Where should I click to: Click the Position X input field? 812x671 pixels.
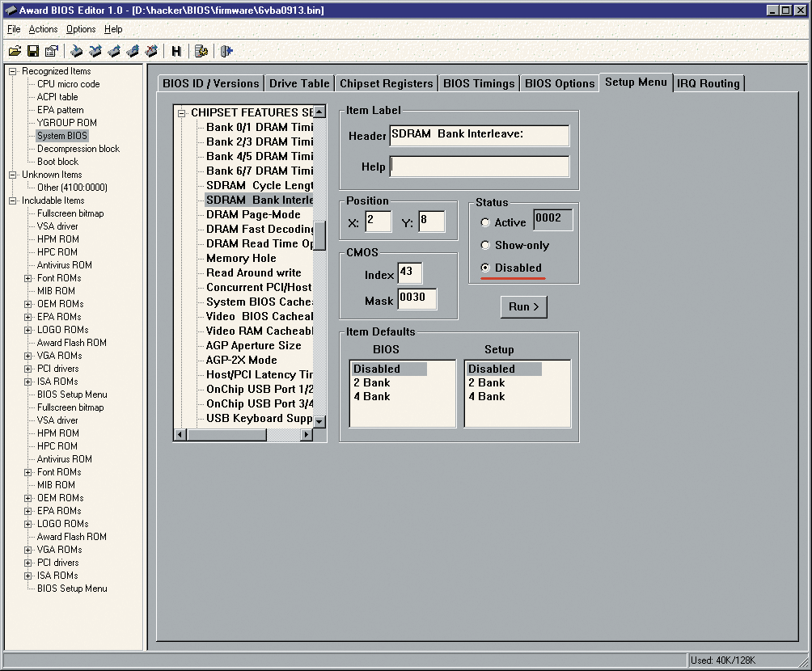pyautogui.click(x=378, y=221)
